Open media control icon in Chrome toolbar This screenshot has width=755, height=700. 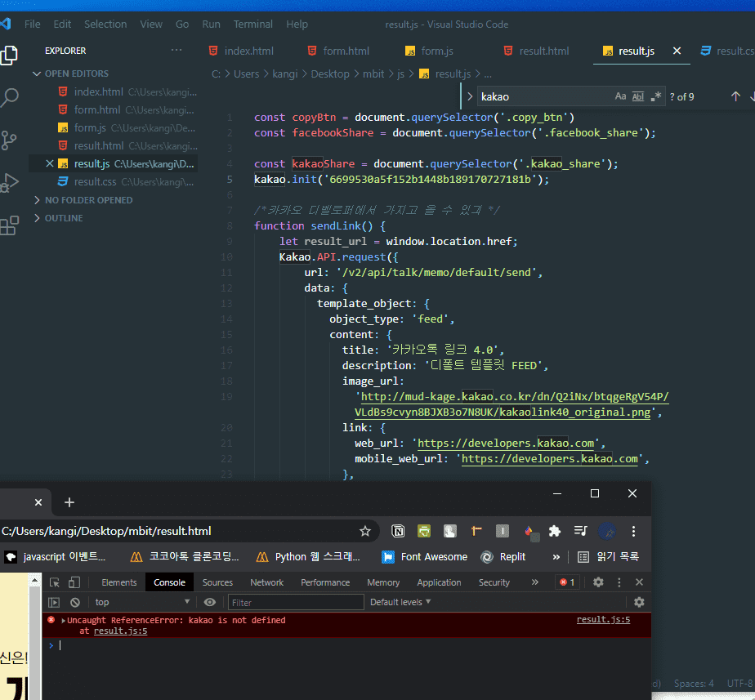tap(581, 531)
